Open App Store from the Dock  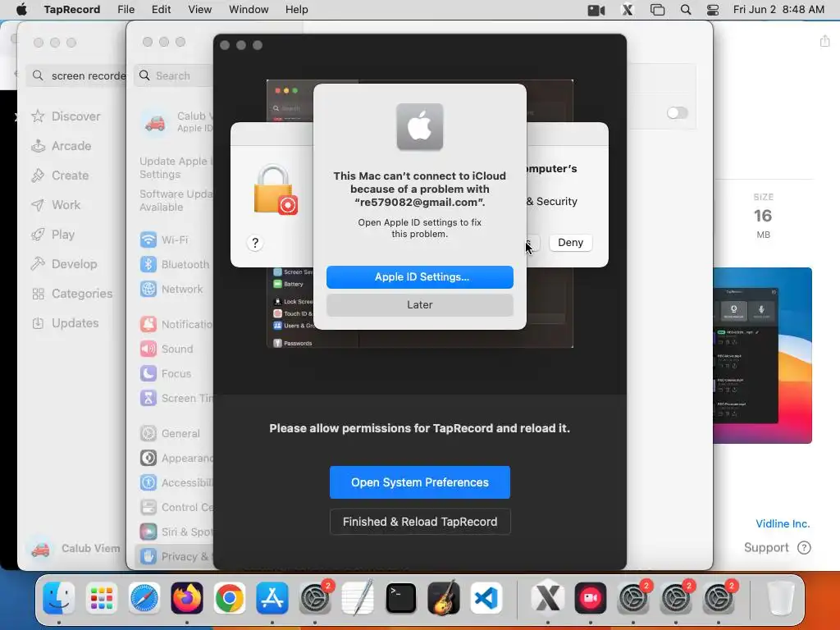click(272, 598)
